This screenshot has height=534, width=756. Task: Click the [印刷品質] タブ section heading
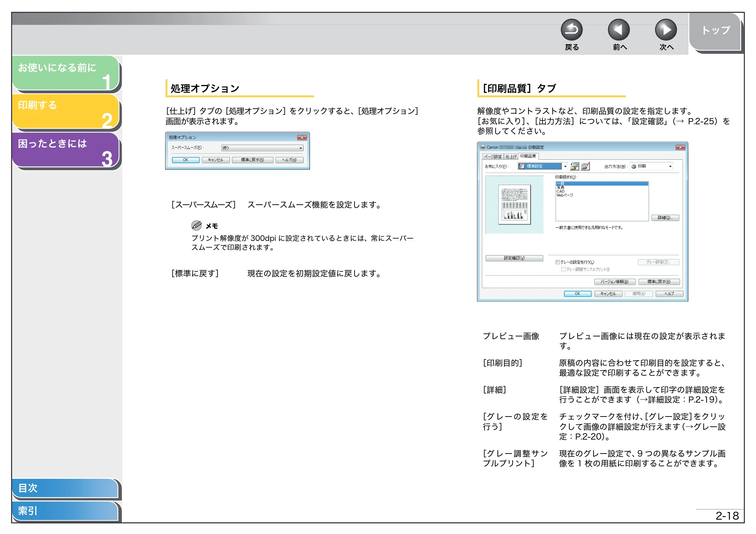pyautogui.click(x=520, y=88)
